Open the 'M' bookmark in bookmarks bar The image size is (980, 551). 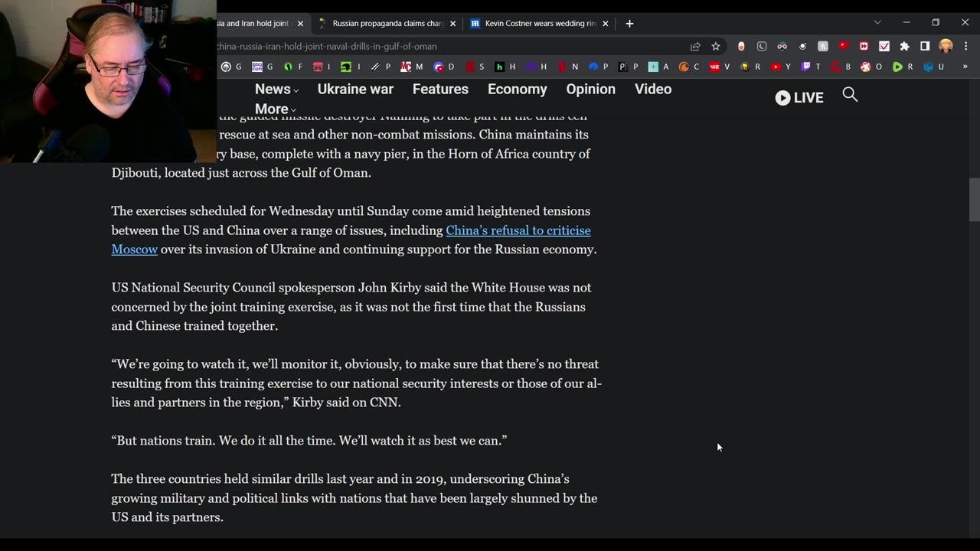click(x=412, y=67)
